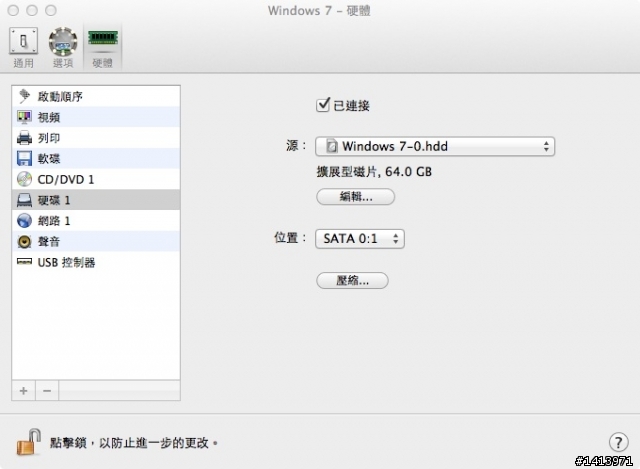
Task: Open the 選項 (Options) toolbar tab
Action: [63, 47]
